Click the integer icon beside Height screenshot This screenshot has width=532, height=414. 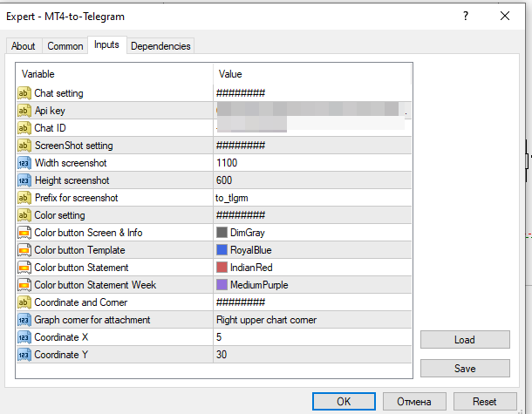(24, 180)
